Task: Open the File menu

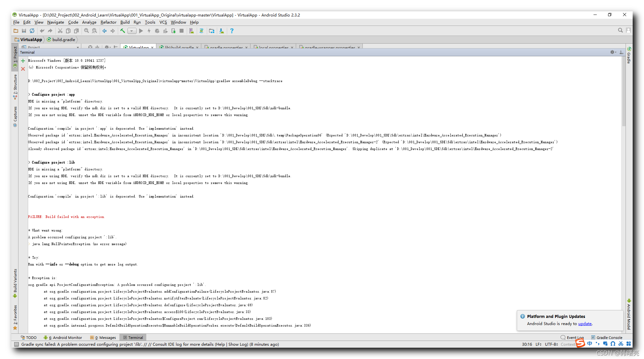Action: (16, 22)
